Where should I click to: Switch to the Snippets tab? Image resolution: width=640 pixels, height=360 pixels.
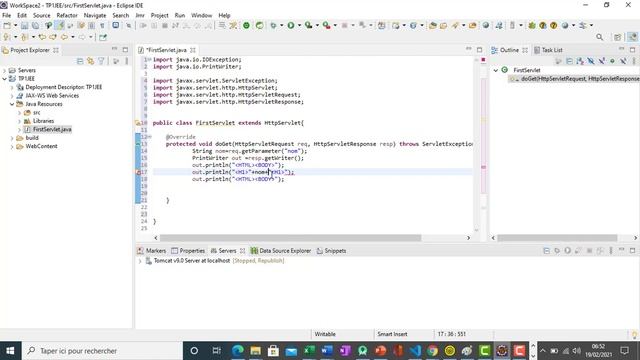pyautogui.click(x=331, y=251)
